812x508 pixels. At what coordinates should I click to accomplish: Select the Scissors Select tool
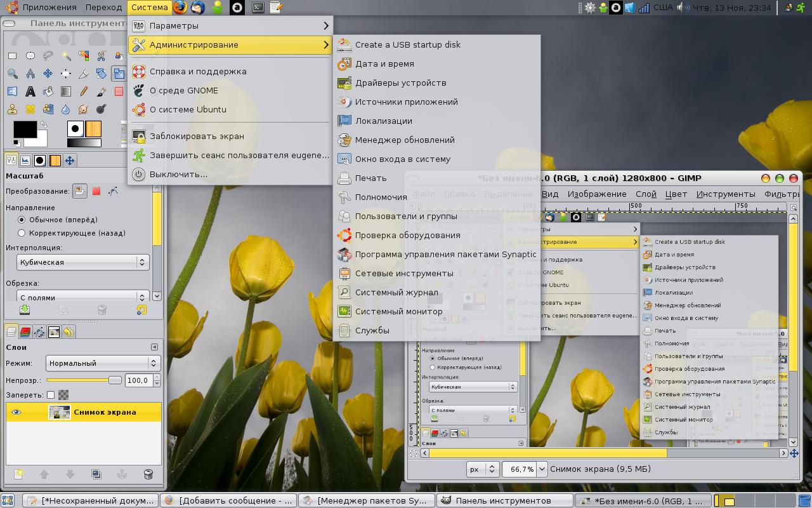point(101,56)
